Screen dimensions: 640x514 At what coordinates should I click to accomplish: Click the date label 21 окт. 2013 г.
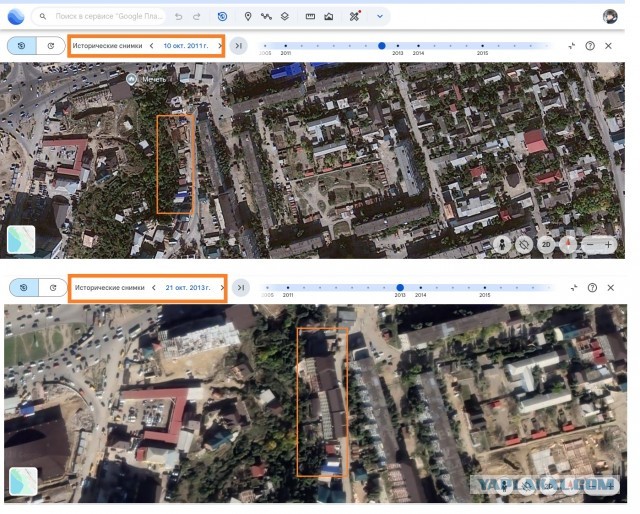click(x=188, y=288)
